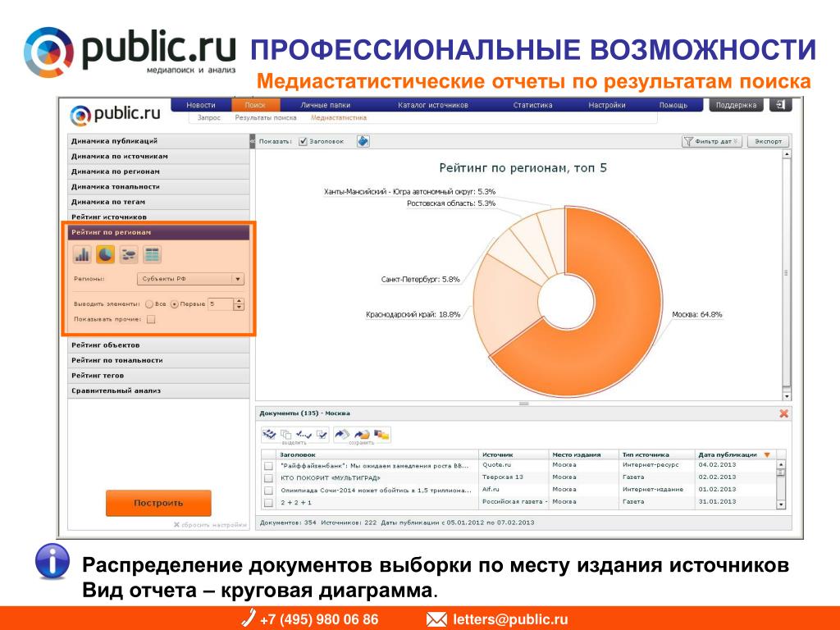This screenshot has width=840, height=630.
Task: Expand the Динамика по тегам section
Action: click(158, 202)
